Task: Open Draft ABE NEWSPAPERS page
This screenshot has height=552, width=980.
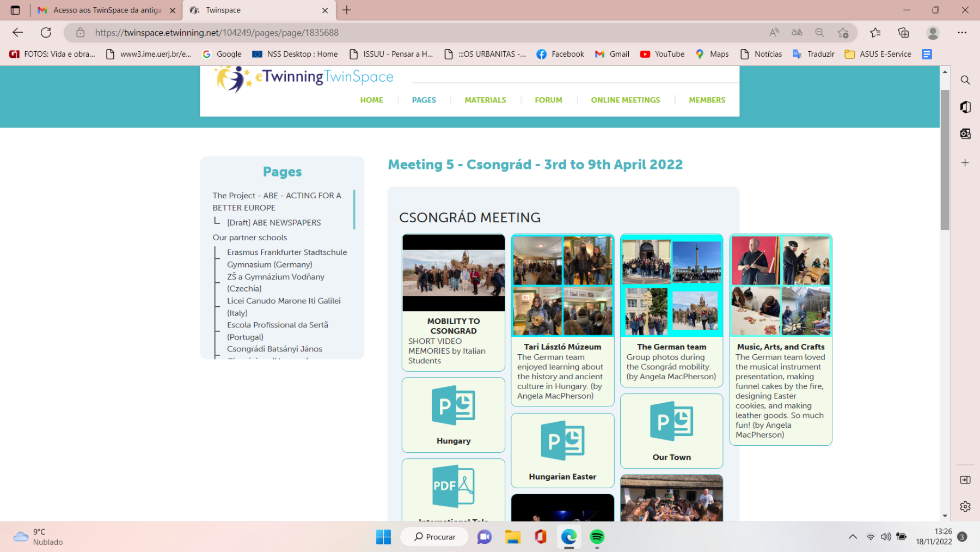Action: tap(274, 222)
